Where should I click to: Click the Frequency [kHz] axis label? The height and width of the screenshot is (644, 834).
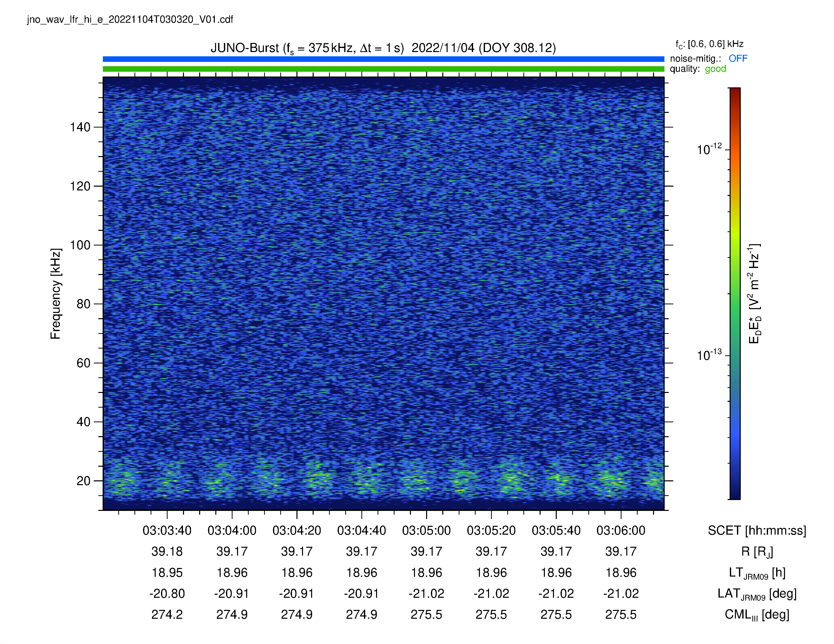click(x=56, y=293)
